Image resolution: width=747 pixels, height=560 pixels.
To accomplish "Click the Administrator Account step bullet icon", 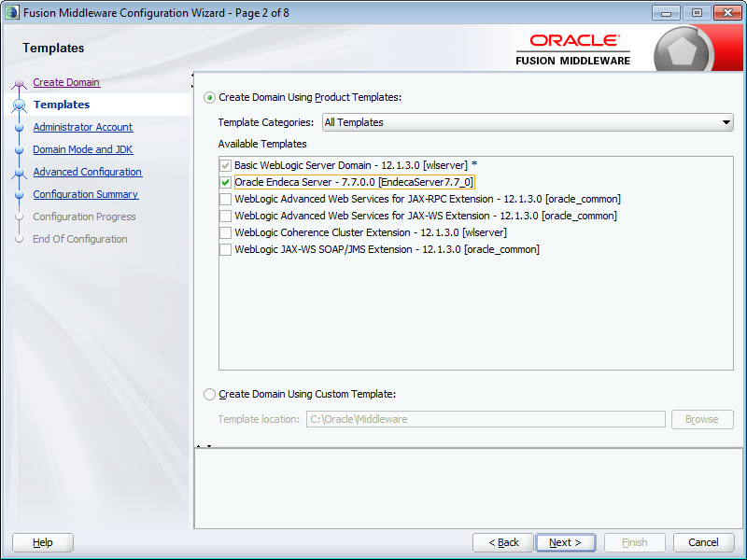I will tap(19, 128).
